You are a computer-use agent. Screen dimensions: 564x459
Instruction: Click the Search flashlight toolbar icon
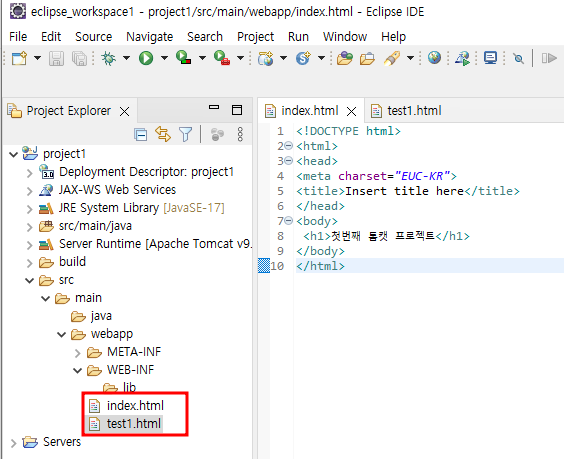(392, 58)
